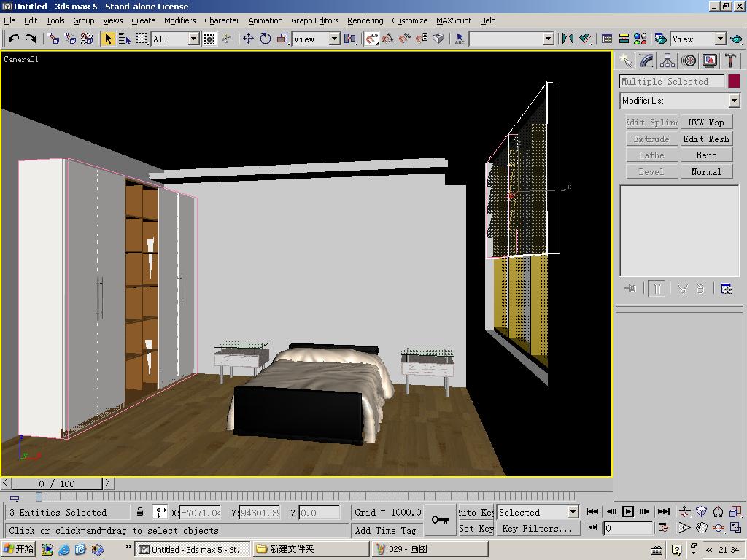This screenshot has width=747, height=560.
Task: Toggle Key Mode button near frame field
Action: (592, 528)
